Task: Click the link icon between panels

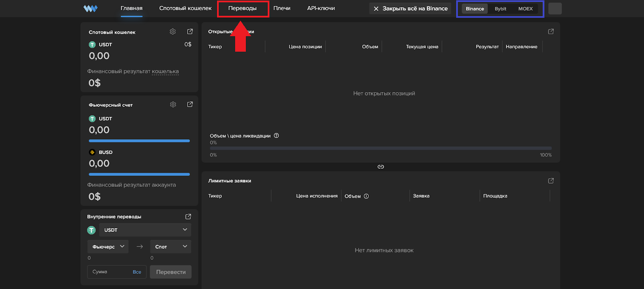Action: point(381,167)
